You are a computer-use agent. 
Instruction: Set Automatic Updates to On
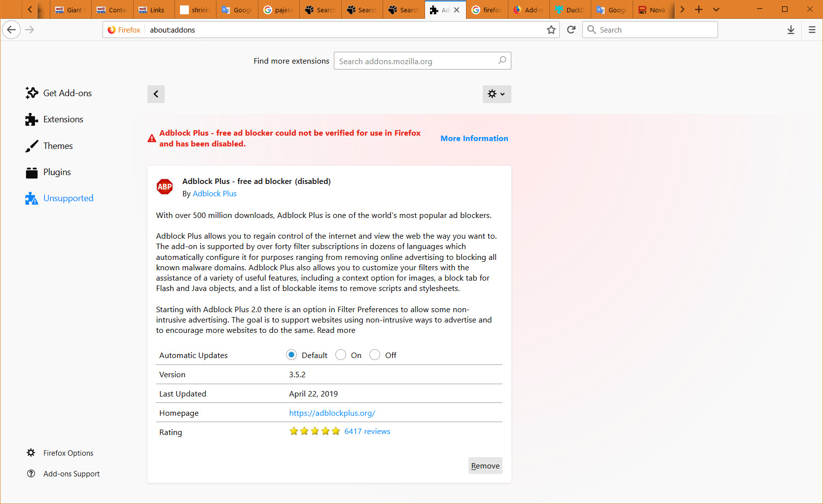[x=341, y=355]
